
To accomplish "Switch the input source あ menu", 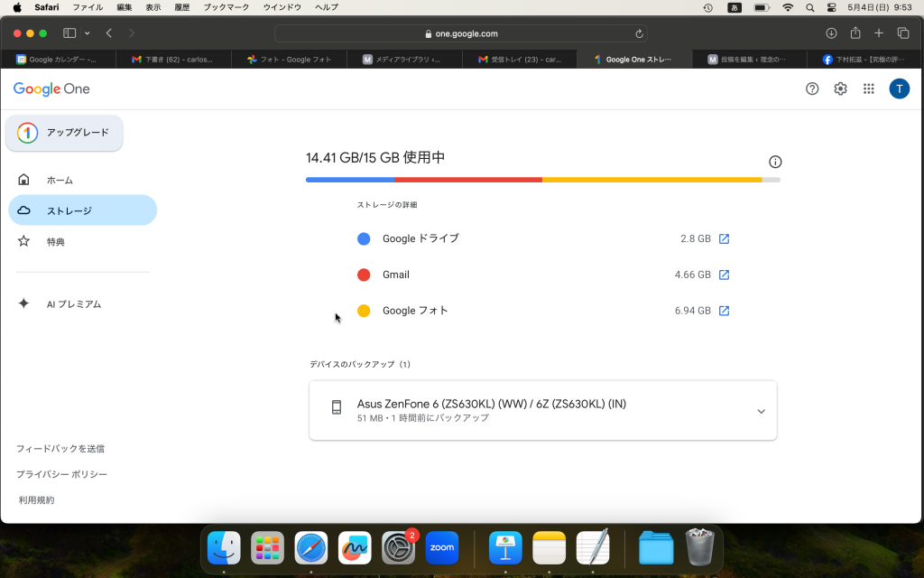I will [735, 7].
